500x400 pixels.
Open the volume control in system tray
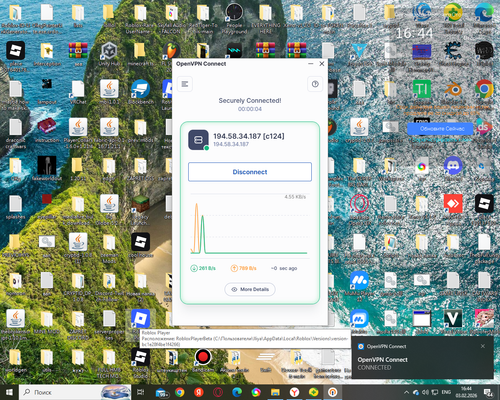point(426,392)
